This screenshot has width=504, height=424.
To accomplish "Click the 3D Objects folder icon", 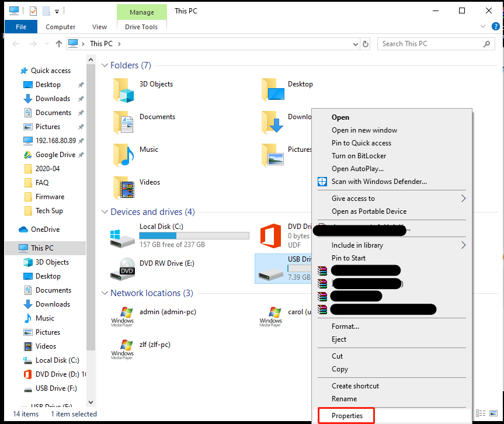I will [x=124, y=91].
